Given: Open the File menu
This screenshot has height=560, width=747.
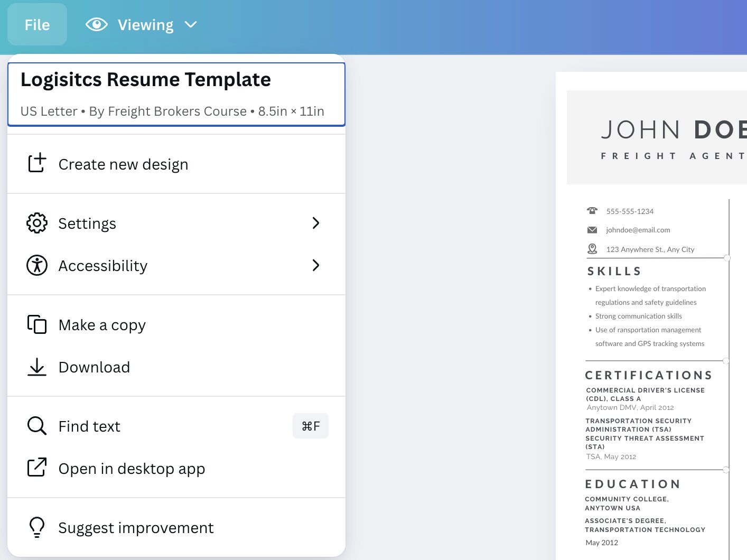Looking at the screenshot, I should pyautogui.click(x=37, y=25).
